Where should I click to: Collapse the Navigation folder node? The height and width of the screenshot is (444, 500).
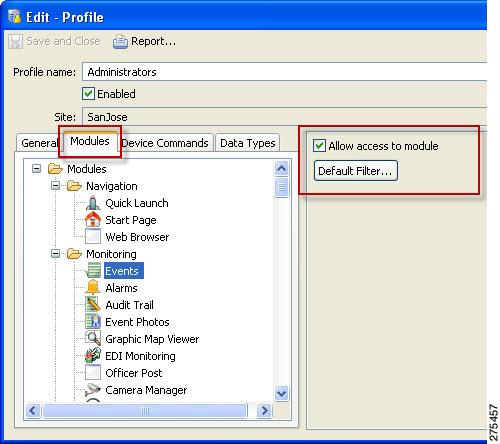click(x=55, y=186)
